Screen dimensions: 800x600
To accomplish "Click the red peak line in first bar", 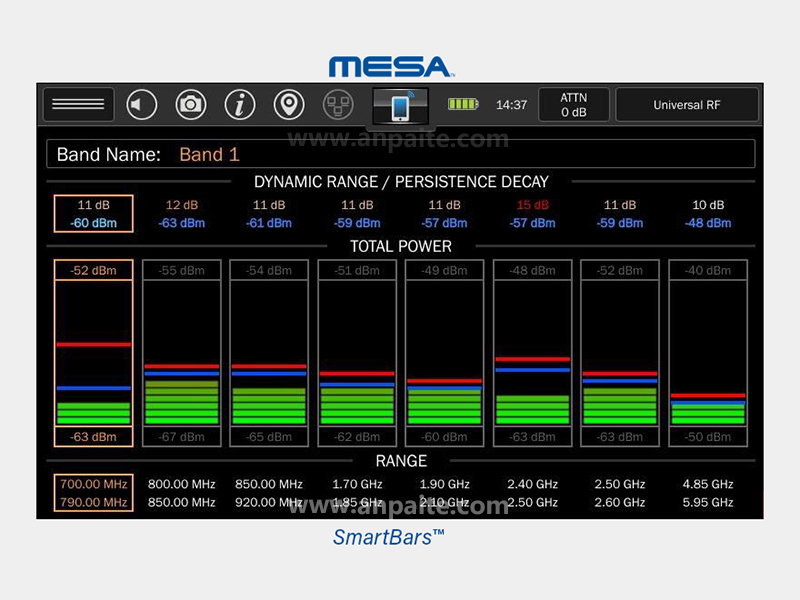I will (x=93, y=344).
